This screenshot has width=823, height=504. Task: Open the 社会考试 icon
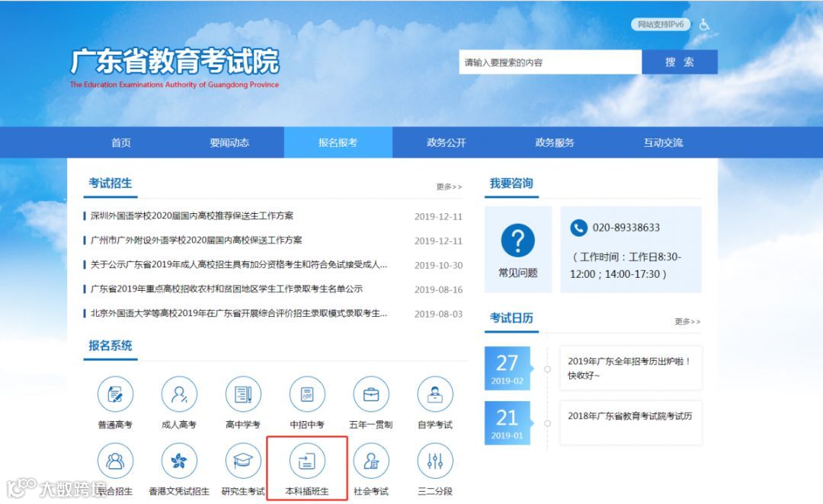pyautogui.click(x=371, y=461)
